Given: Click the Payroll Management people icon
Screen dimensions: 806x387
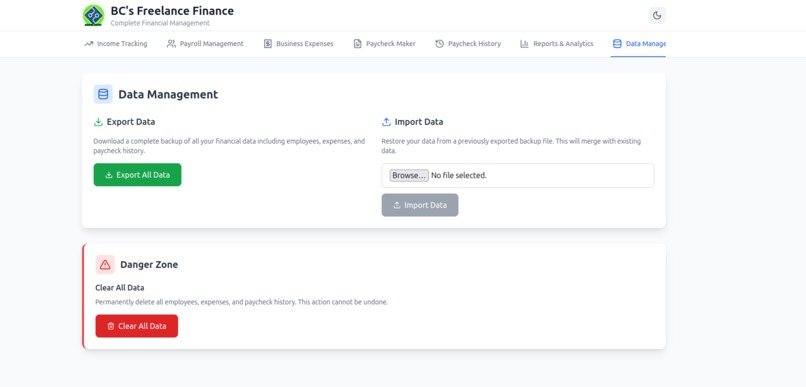Looking at the screenshot, I should (x=171, y=44).
